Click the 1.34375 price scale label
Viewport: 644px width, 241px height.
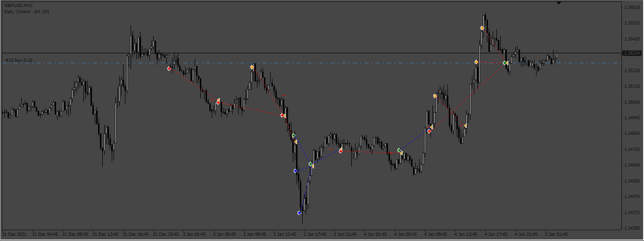point(632,213)
